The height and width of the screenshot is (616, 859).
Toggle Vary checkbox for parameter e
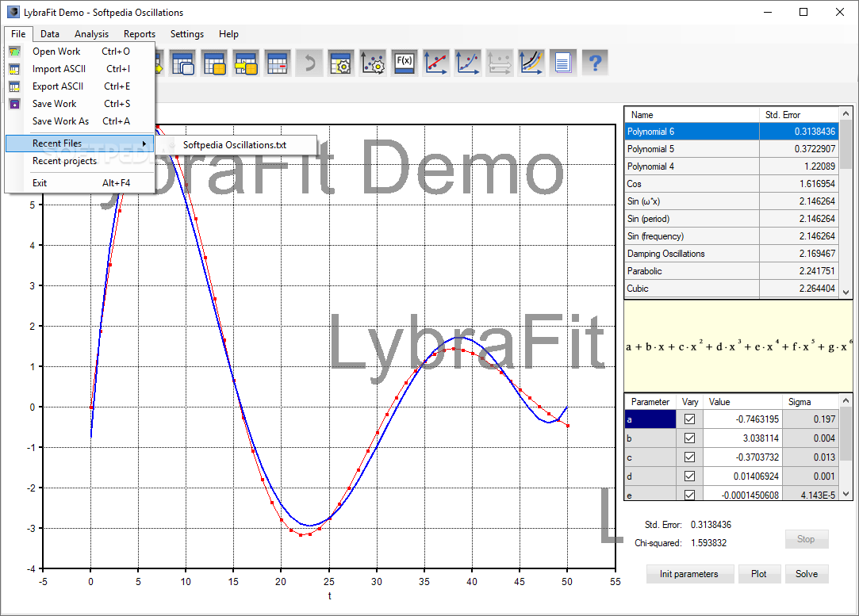coord(690,495)
